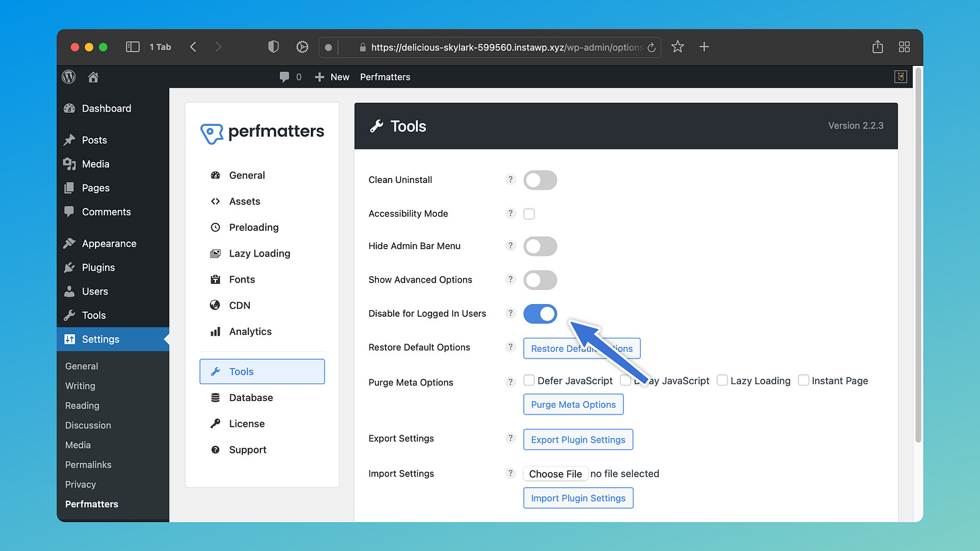Click the perfmatters logo
Screen dimensions: 980x551
(x=262, y=133)
